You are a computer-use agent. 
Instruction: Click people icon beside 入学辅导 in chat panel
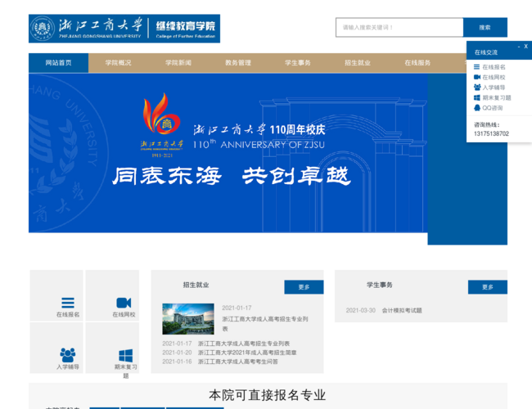(x=477, y=88)
